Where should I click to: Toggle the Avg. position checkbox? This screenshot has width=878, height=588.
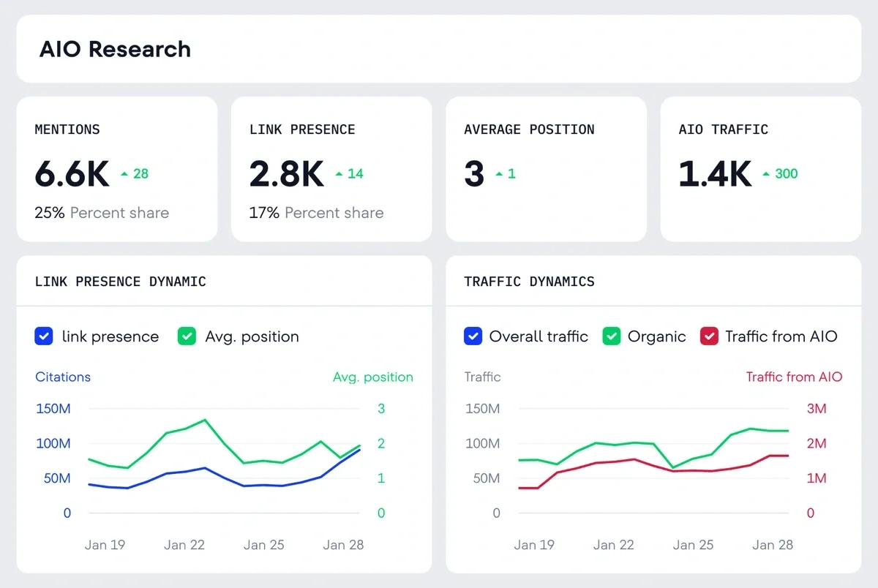click(x=187, y=336)
